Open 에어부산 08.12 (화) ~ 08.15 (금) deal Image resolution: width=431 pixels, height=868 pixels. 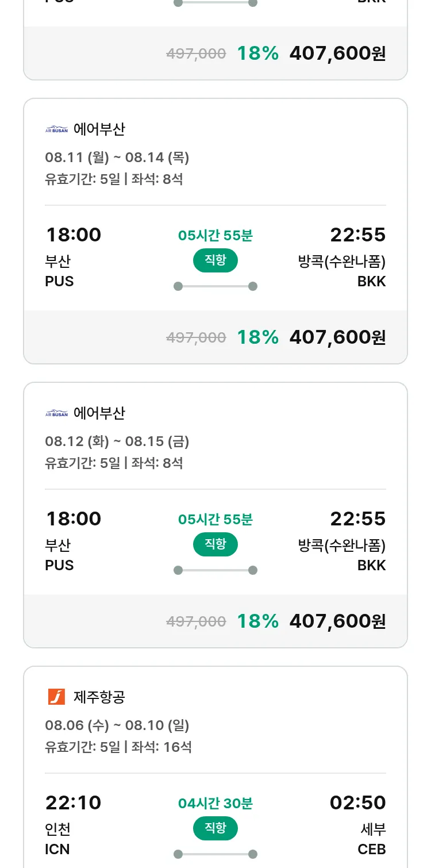[x=117, y=441]
